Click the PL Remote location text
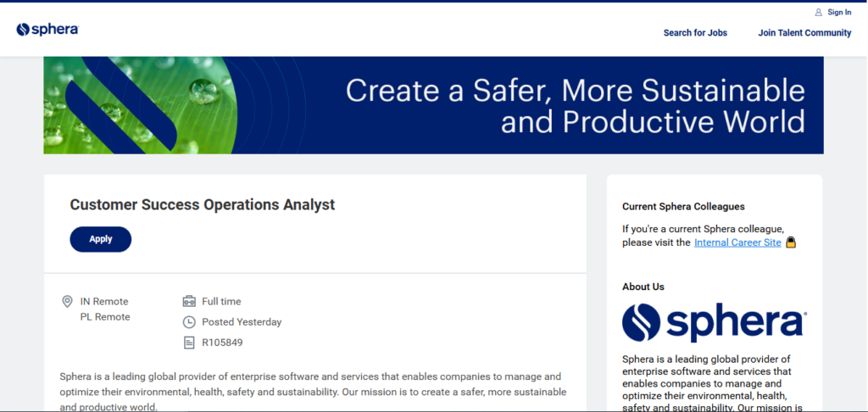This screenshot has width=868, height=412. pos(105,317)
